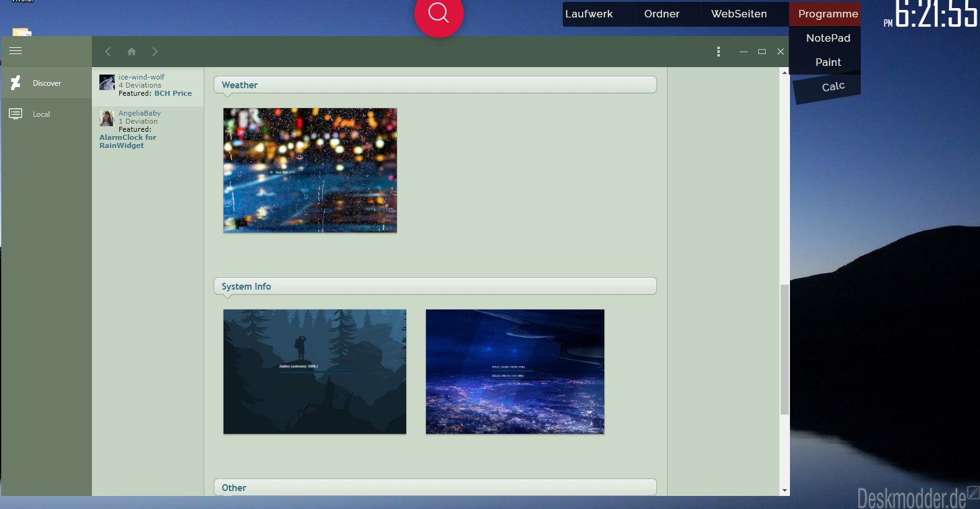980x509 pixels.
Task: Select the Local sidebar item
Action: click(47, 114)
